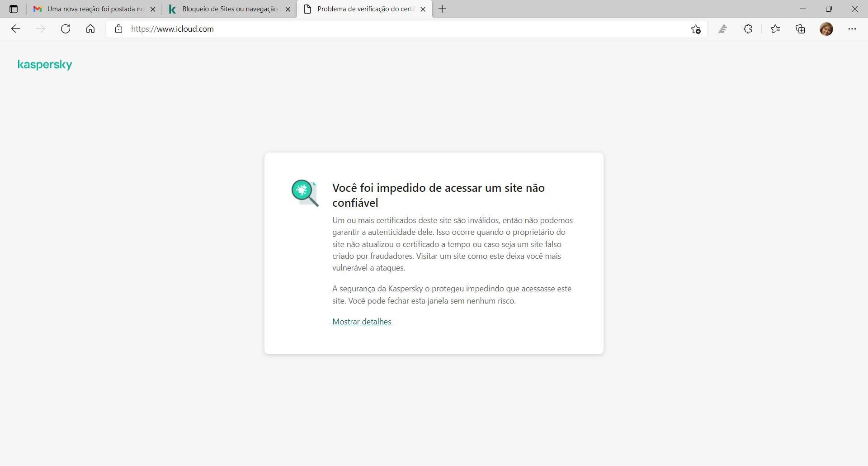Open the Favorites list
The image size is (868, 466).
click(775, 29)
